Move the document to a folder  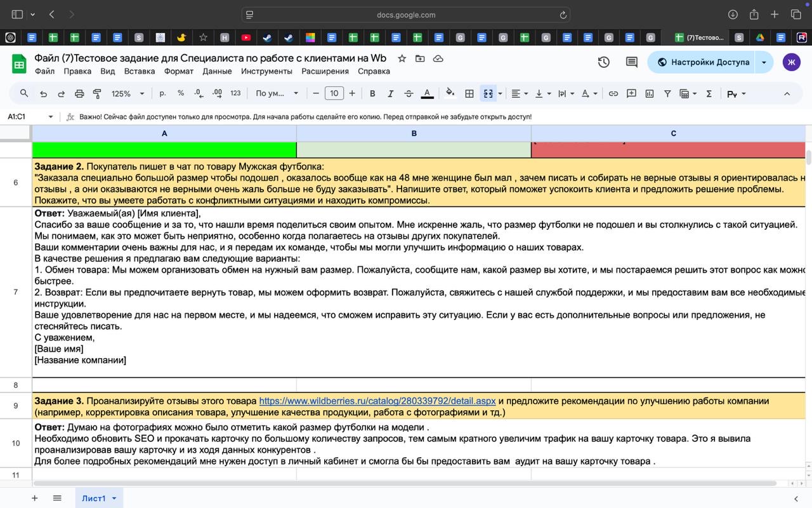tap(420, 58)
